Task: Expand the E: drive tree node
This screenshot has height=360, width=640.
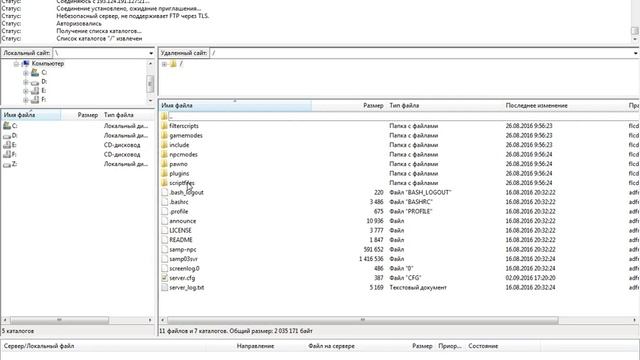Action: [26, 91]
